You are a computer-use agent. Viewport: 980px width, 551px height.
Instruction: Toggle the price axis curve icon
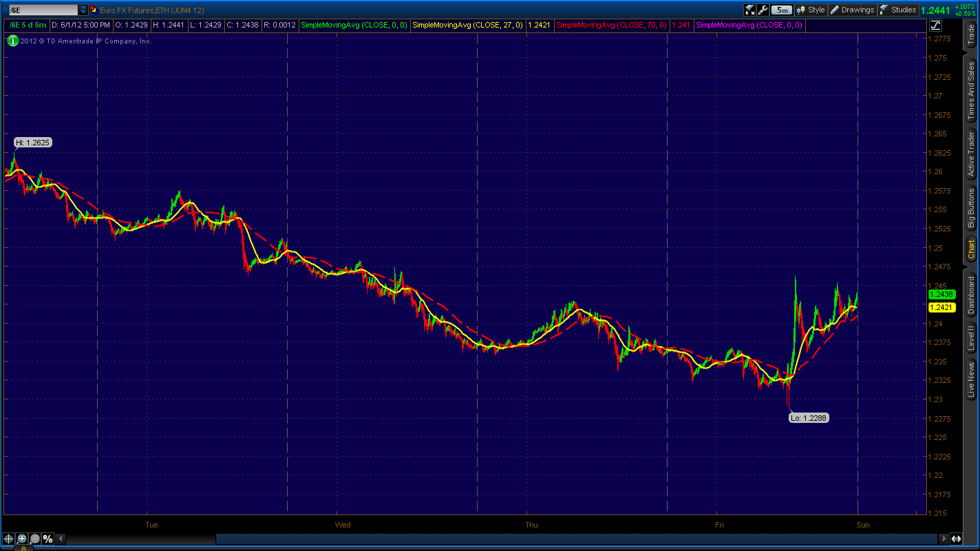[935, 25]
